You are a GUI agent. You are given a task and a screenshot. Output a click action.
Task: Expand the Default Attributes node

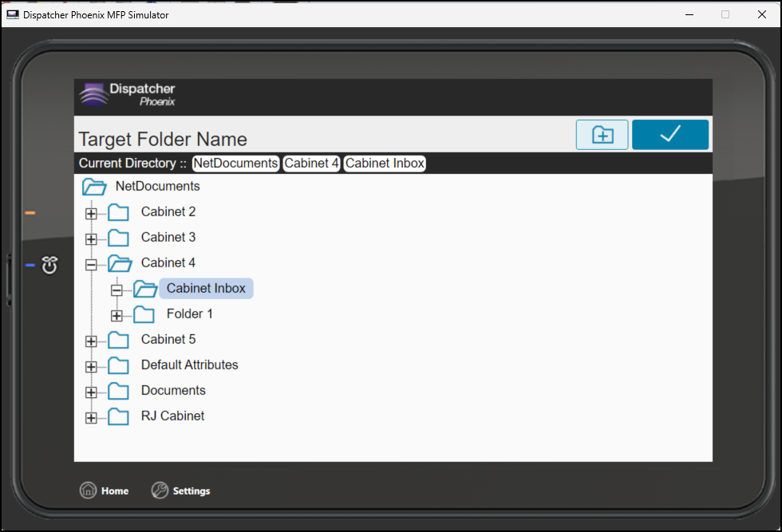91,366
